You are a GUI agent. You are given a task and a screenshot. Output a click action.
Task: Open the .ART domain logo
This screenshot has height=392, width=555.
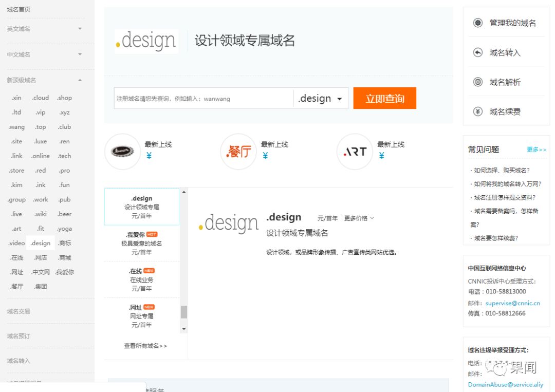click(x=354, y=152)
